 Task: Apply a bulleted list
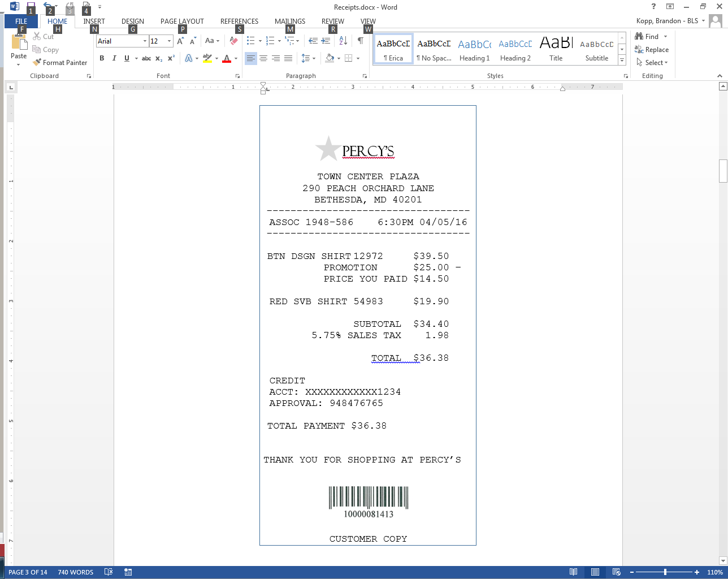click(x=251, y=41)
